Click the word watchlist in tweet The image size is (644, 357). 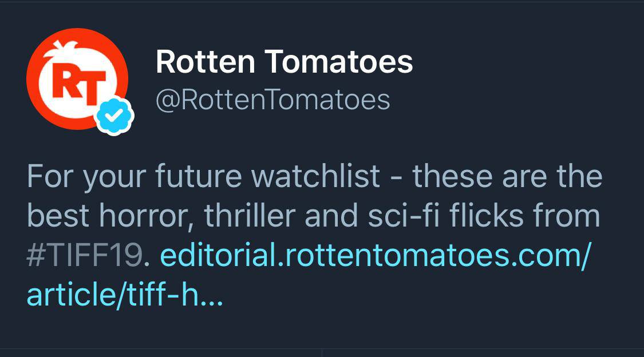coord(315,176)
